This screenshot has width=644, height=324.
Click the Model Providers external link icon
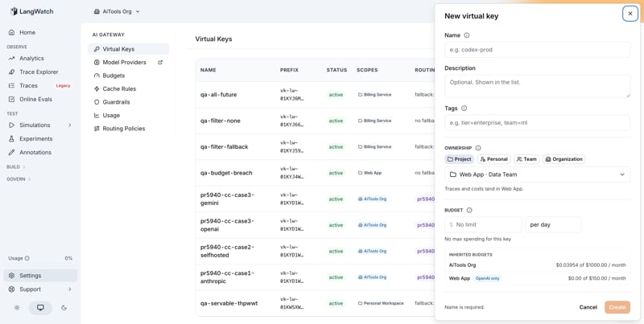pos(160,63)
